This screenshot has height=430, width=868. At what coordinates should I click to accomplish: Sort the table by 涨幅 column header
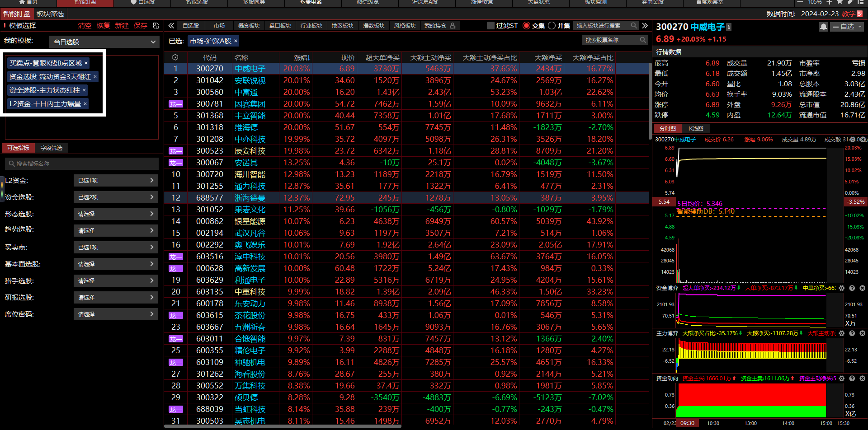[x=302, y=57]
